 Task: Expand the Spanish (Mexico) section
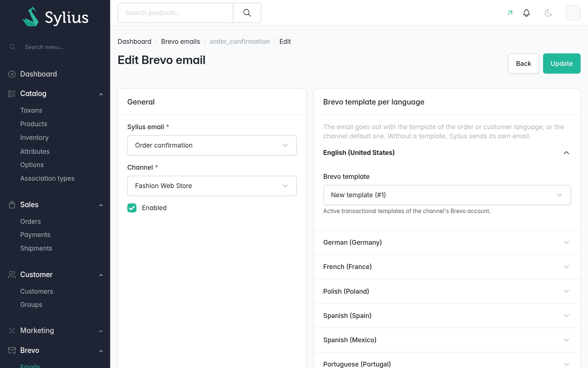[447, 340]
